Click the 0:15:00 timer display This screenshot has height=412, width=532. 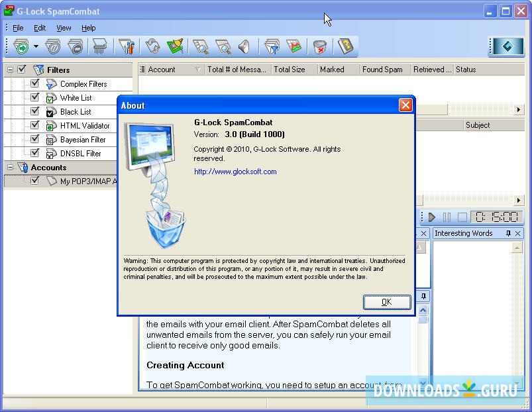coord(497,217)
